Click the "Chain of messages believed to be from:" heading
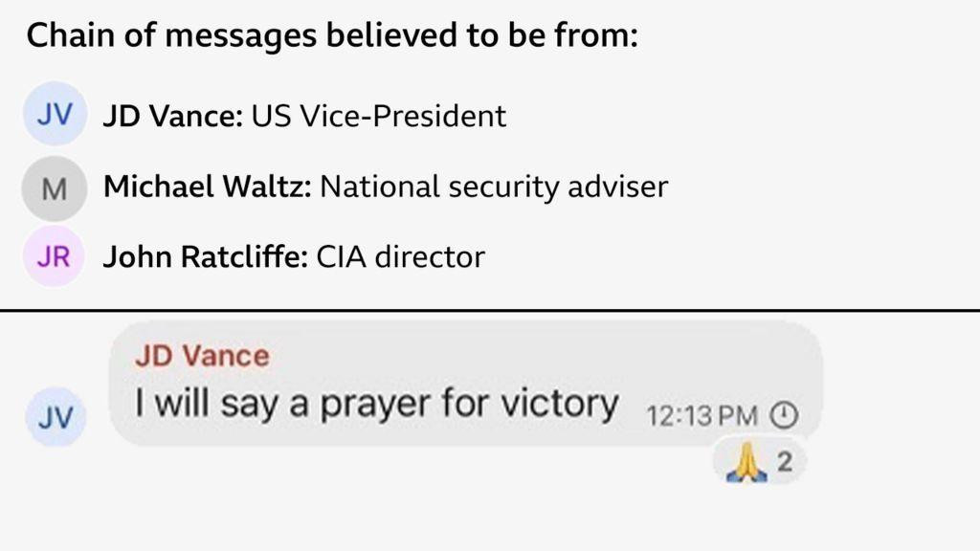The height and width of the screenshot is (551, 980). (331, 37)
